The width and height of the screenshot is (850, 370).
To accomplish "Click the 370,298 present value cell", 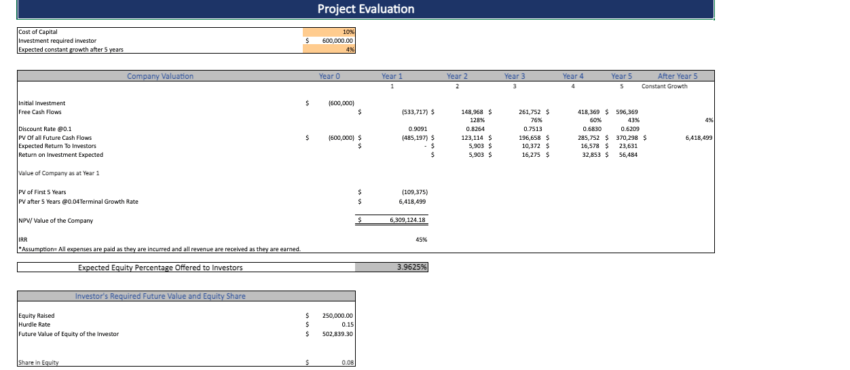I will [x=628, y=138].
